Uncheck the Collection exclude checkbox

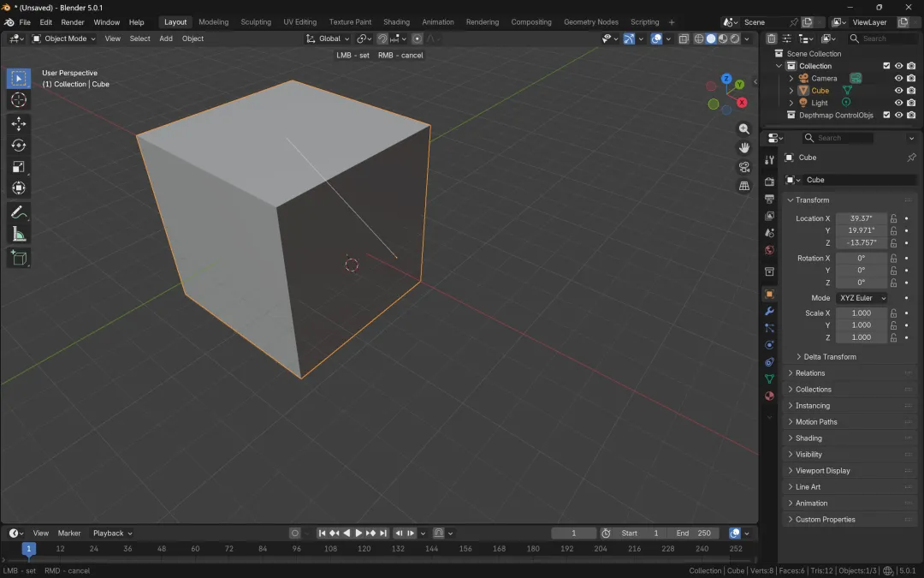pos(886,66)
